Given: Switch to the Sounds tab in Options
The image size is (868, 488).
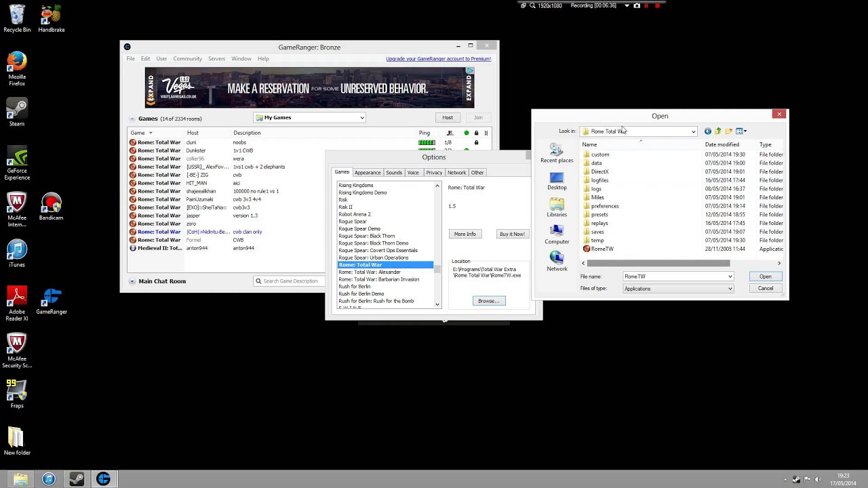Looking at the screenshot, I should coord(394,173).
